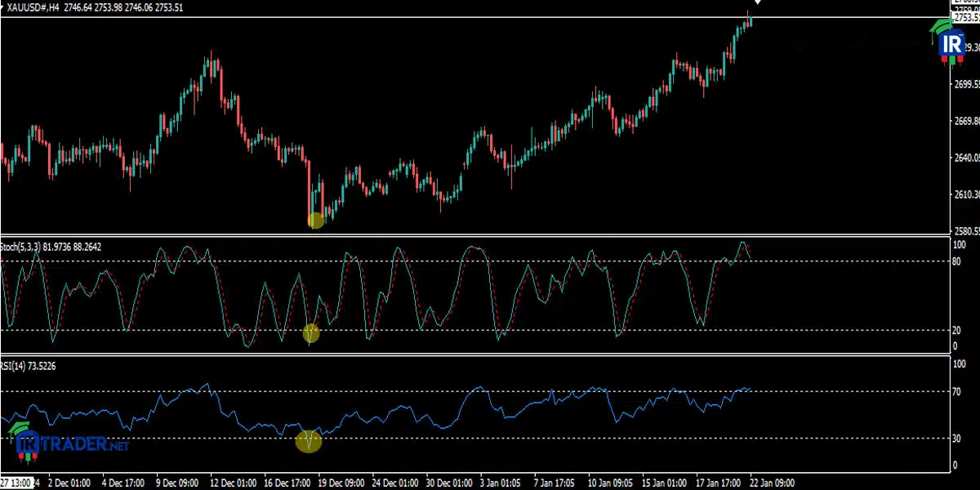Image resolution: width=980 pixels, height=490 pixels.
Task: Click the 2580.55 price scale label
Action: 966,231
